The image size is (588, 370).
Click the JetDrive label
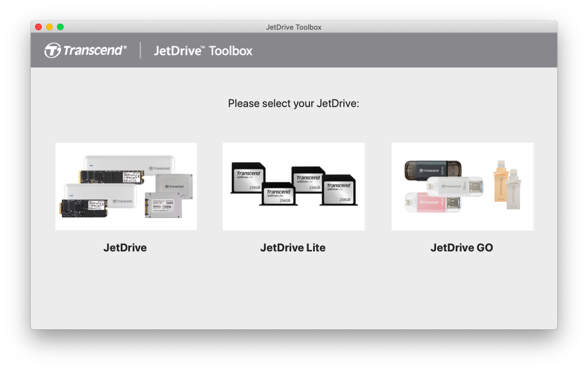tap(125, 248)
